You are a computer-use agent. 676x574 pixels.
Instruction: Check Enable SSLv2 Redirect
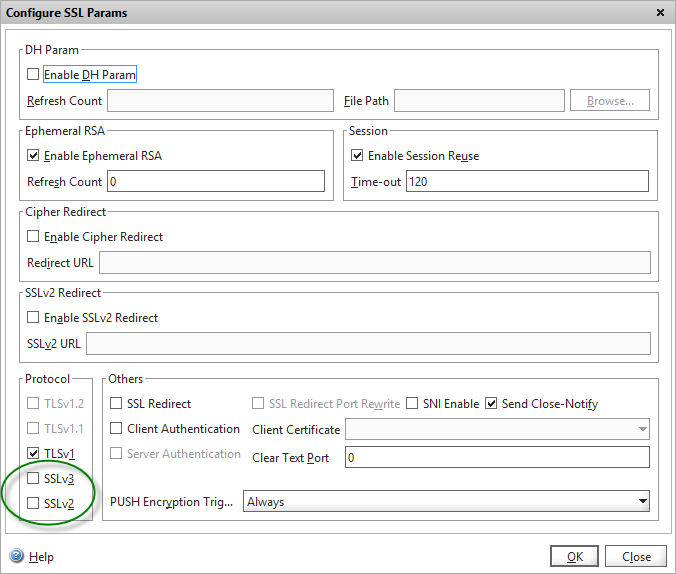coord(34,318)
